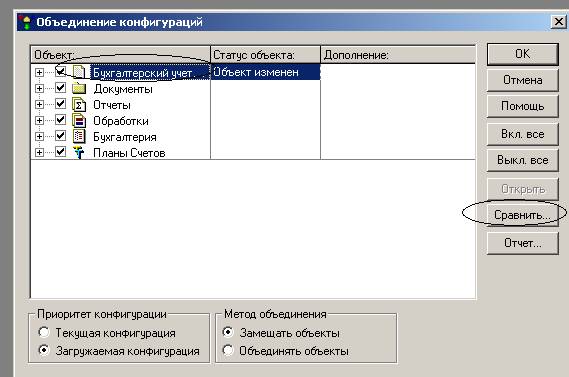Click the Дополнение column header
Screen dimensions: 569x377
398,55
